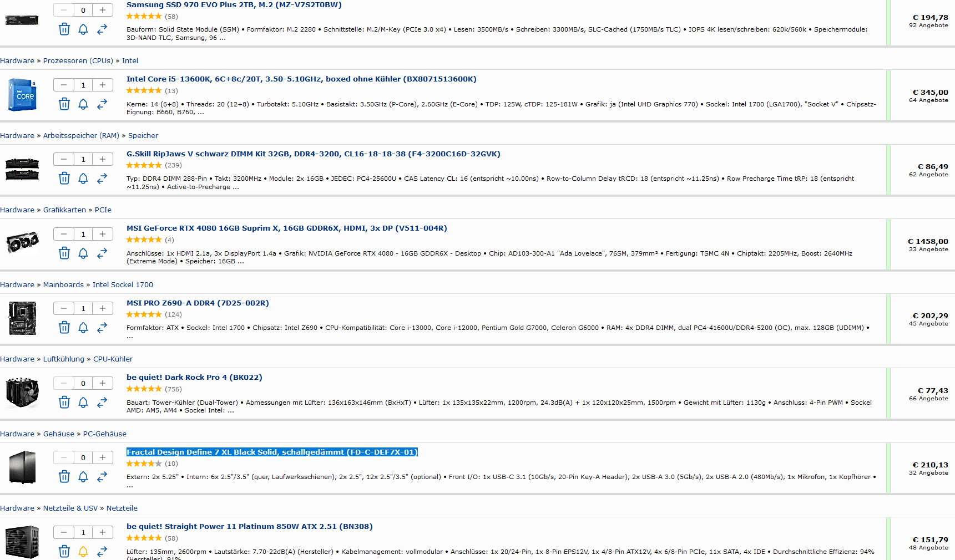This screenshot has width=955, height=560.
Task: Focus quantity field for Dark Rock Pro 4
Action: [x=83, y=383]
